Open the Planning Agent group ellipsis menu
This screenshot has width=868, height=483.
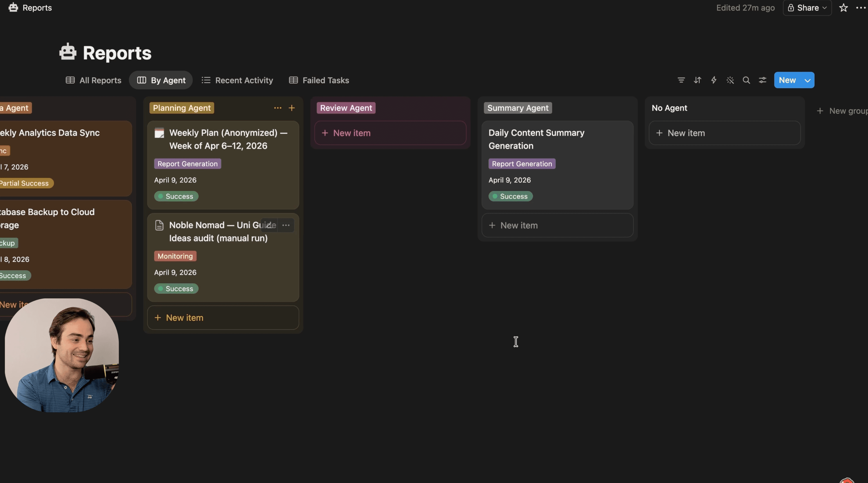277,108
